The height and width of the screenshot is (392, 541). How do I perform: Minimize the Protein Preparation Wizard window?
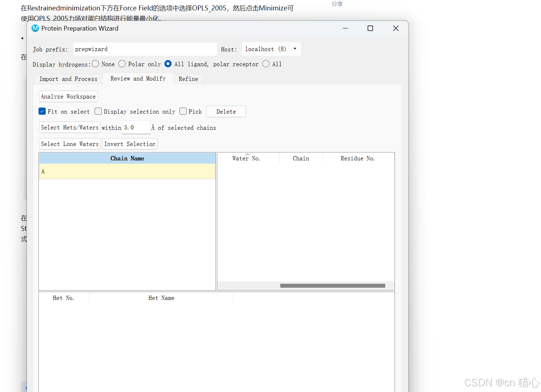(345, 28)
